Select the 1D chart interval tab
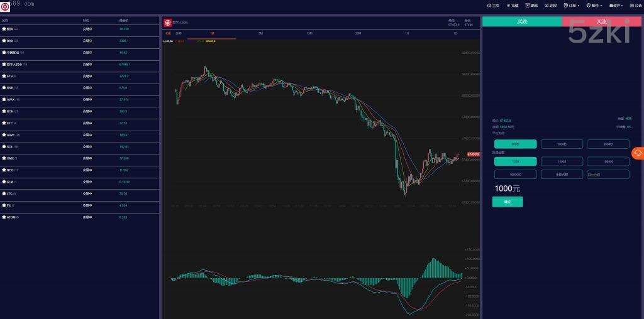The height and width of the screenshot is (319, 644). tap(455, 33)
